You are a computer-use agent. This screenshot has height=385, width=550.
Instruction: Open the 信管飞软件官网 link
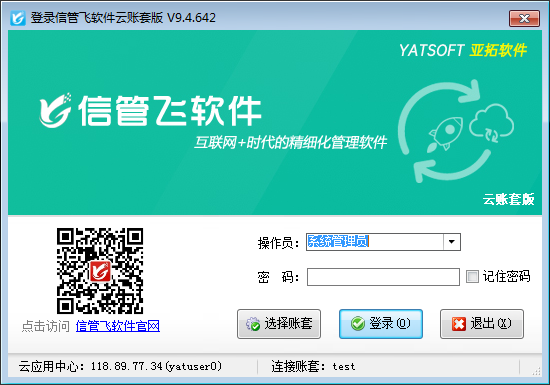pyautogui.click(x=118, y=326)
